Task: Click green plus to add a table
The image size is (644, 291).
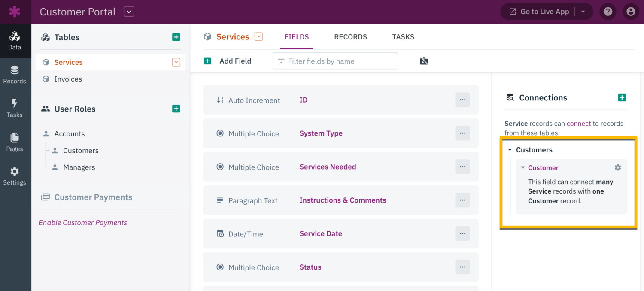Action: (x=176, y=37)
